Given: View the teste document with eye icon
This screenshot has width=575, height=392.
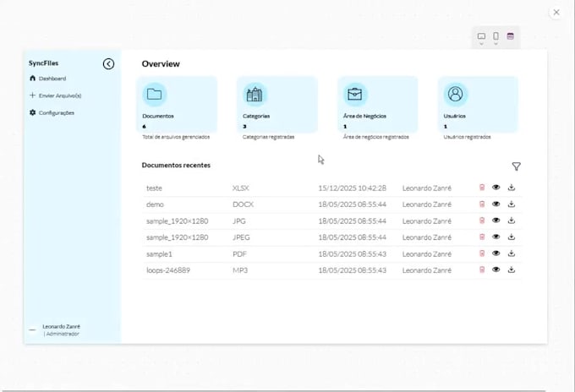Looking at the screenshot, I should (x=496, y=188).
